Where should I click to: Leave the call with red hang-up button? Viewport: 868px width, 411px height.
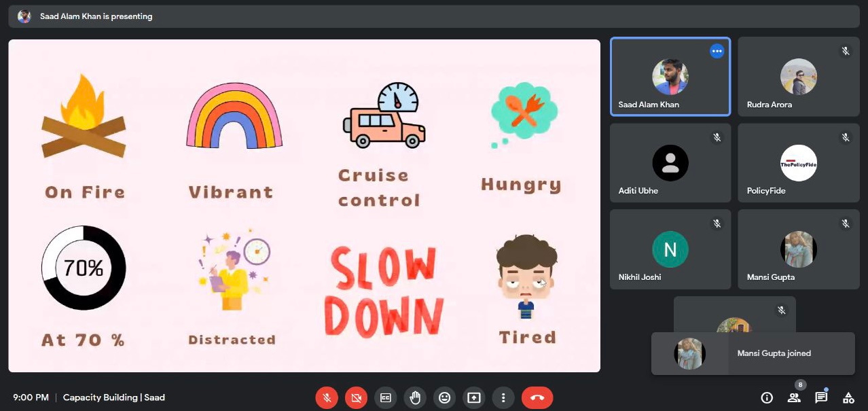coord(537,397)
